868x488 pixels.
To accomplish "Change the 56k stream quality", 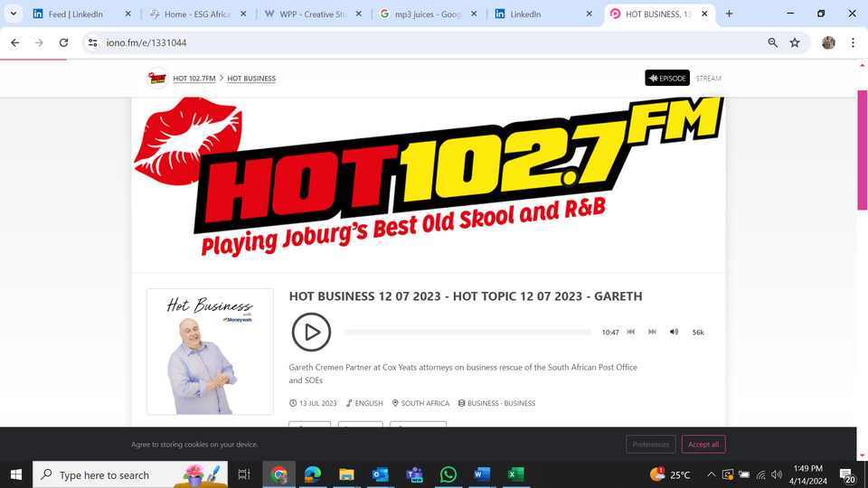I will 698,333.
